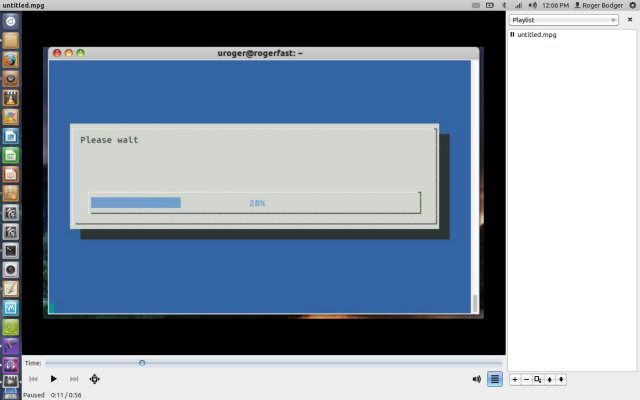Skip to the next chapter or movie

pyautogui.click(x=74, y=379)
